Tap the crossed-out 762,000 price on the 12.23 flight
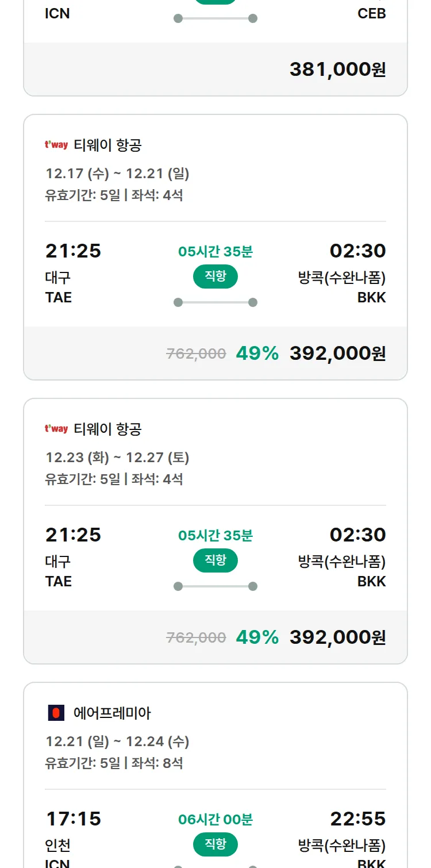431x868 pixels. click(196, 637)
